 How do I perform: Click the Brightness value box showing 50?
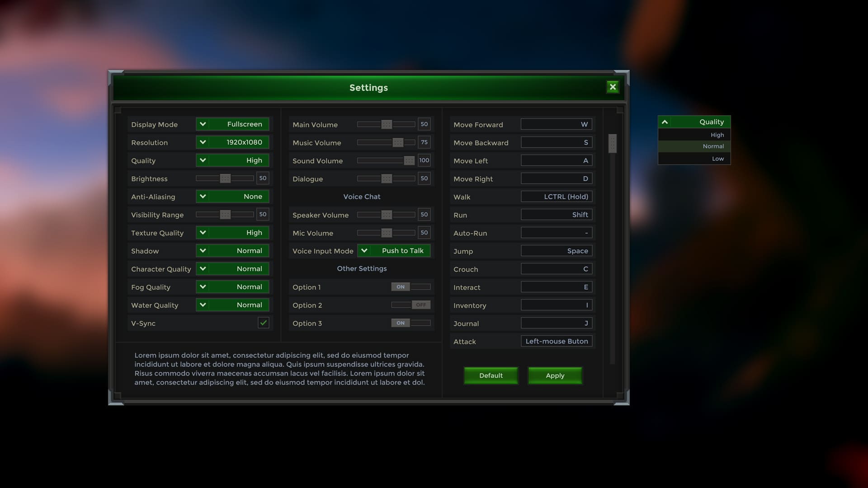(x=263, y=178)
